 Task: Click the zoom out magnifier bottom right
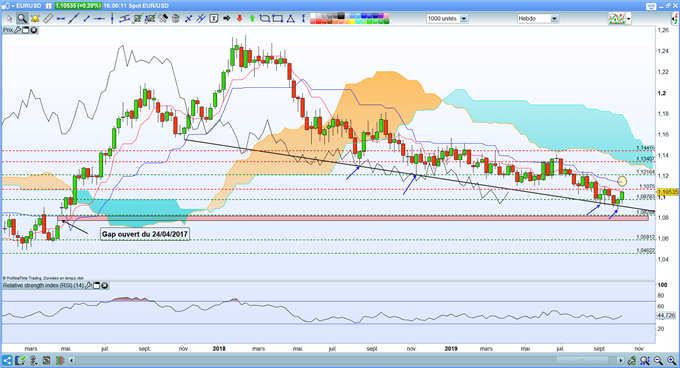click(x=658, y=360)
